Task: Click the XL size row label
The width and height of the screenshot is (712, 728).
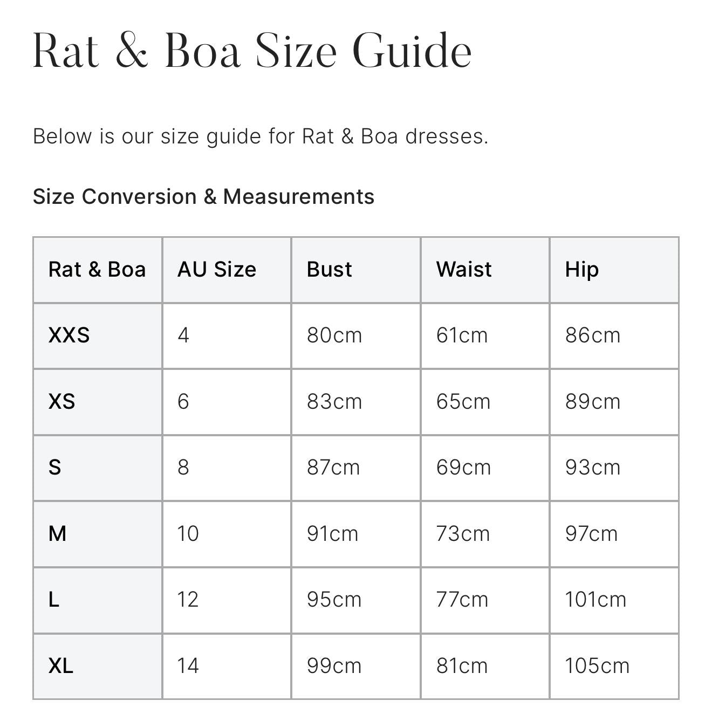Action: [x=61, y=666]
